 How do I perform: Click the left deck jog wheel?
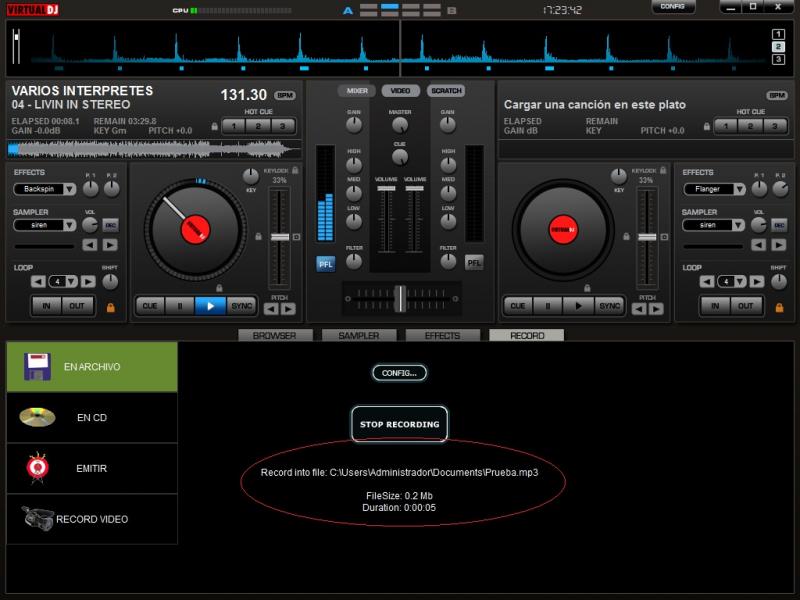195,230
